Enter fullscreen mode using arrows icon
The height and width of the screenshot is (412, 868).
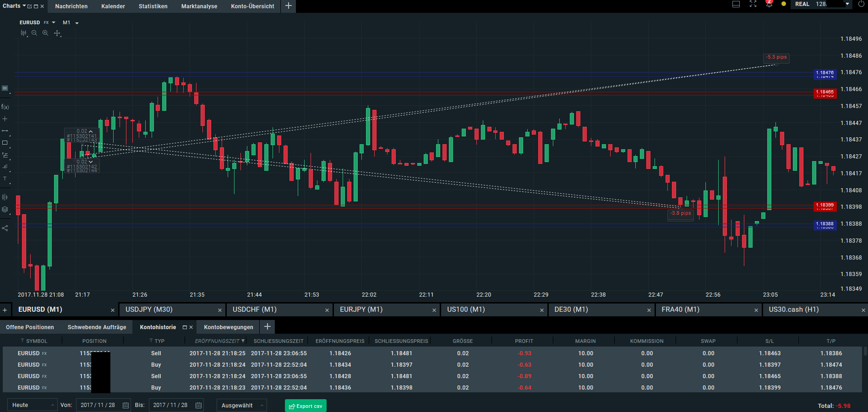[x=753, y=4]
